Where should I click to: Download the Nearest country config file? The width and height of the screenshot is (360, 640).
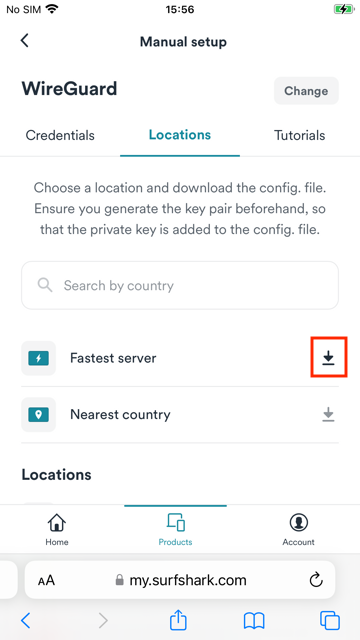[328, 415]
